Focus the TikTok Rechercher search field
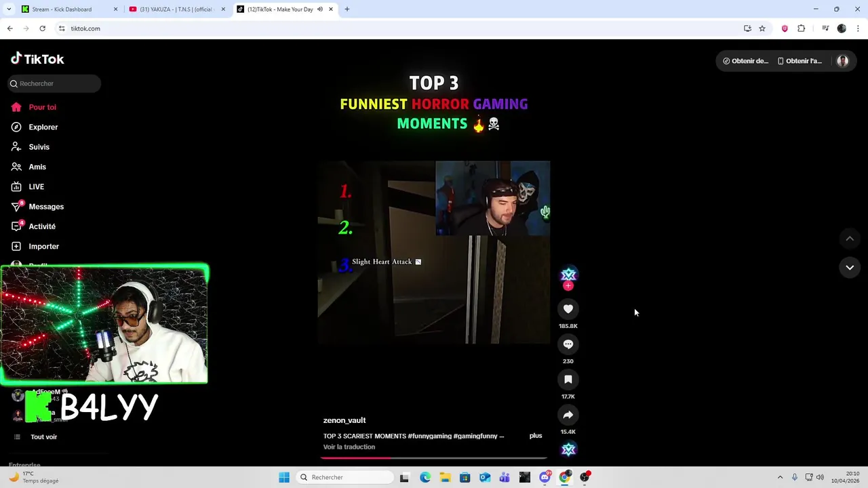The width and height of the screenshot is (868, 488). pyautogui.click(x=54, y=83)
